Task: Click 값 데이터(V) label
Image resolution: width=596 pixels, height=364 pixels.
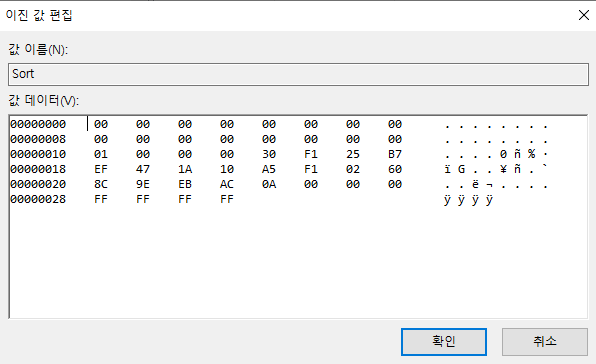Action: click(x=44, y=101)
